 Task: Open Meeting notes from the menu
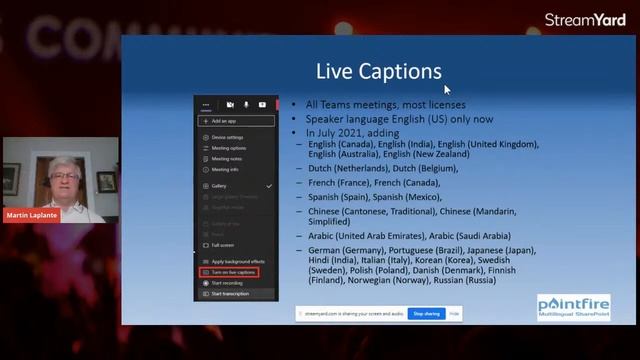236,159
